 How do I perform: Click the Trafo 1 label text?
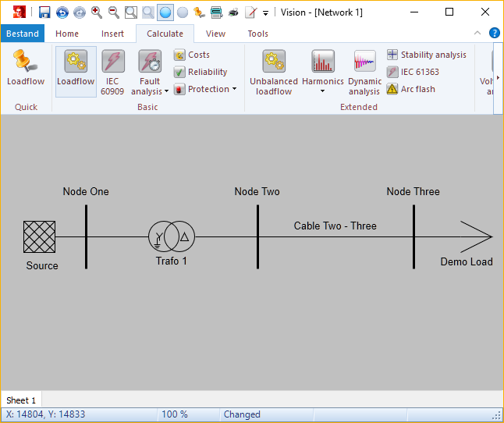(172, 261)
